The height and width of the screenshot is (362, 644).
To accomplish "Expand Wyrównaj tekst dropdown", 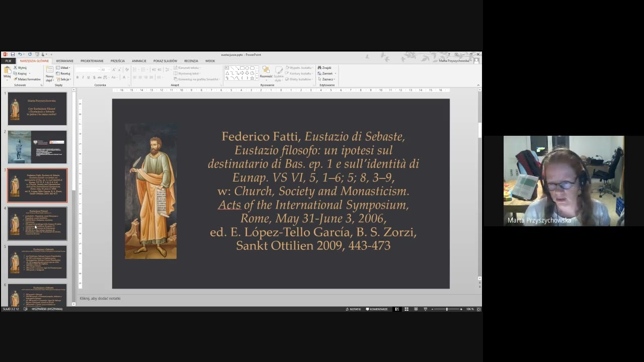I will pyautogui.click(x=187, y=73).
